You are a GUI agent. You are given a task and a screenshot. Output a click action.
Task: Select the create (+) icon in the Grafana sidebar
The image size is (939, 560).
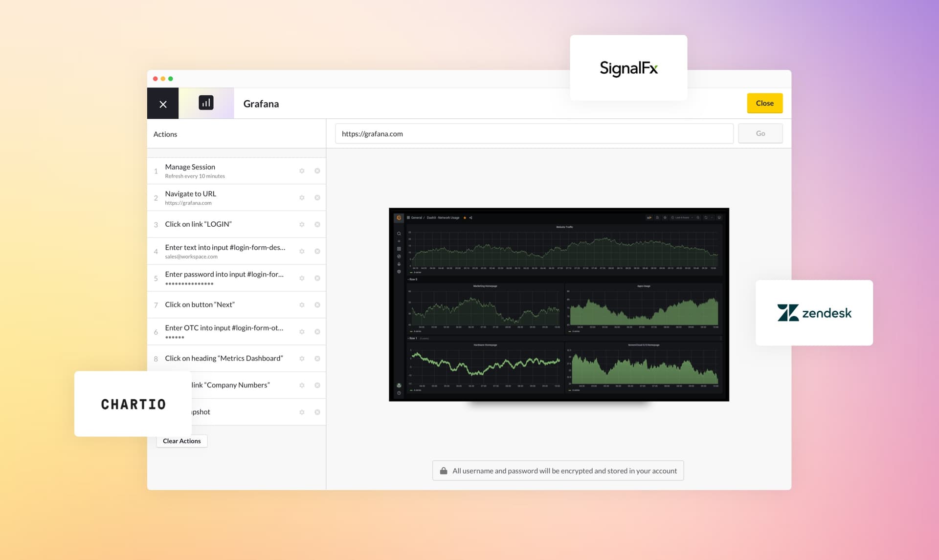[x=399, y=240]
